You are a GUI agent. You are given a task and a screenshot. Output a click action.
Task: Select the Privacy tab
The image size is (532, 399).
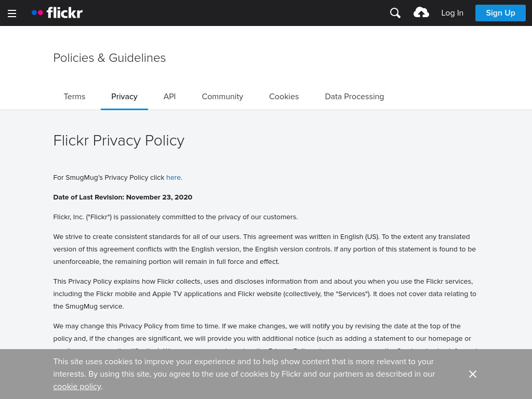(124, 97)
